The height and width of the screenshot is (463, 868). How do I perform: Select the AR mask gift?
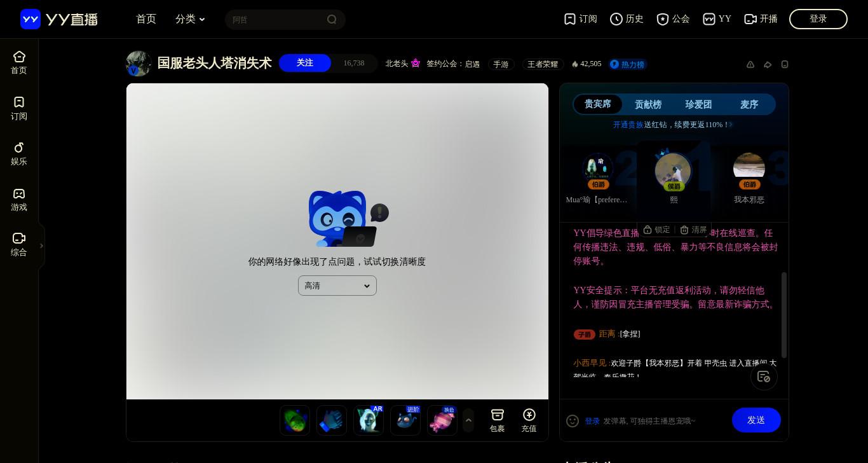(369, 420)
